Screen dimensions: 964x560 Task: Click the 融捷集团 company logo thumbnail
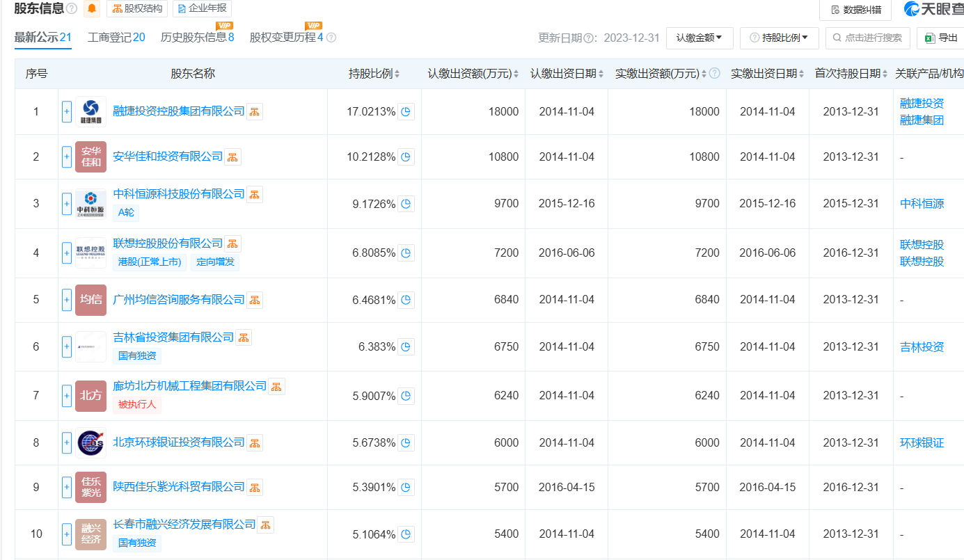91,111
